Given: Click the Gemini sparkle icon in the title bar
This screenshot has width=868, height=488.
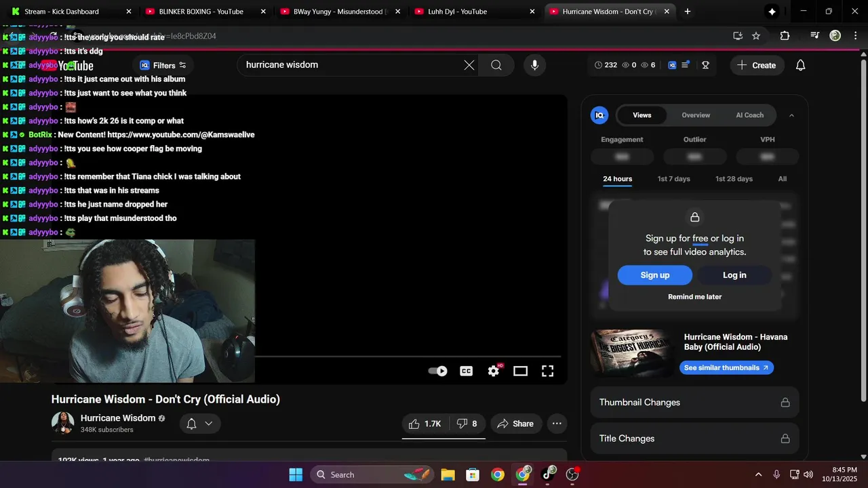Looking at the screenshot, I should pyautogui.click(x=772, y=12).
